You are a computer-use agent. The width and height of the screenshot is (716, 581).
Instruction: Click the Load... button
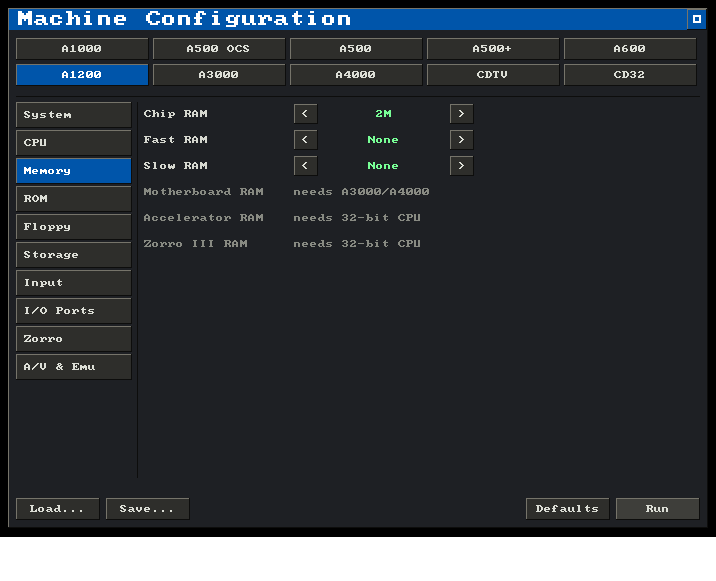pyautogui.click(x=58, y=509)
